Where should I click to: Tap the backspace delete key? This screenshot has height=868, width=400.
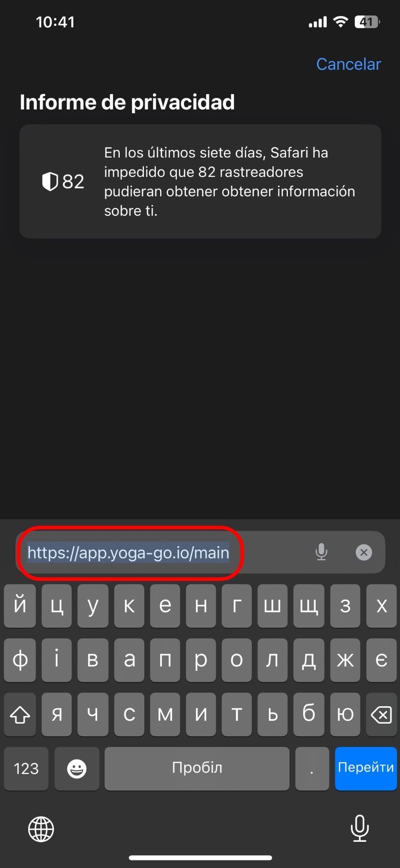point(381,714)
